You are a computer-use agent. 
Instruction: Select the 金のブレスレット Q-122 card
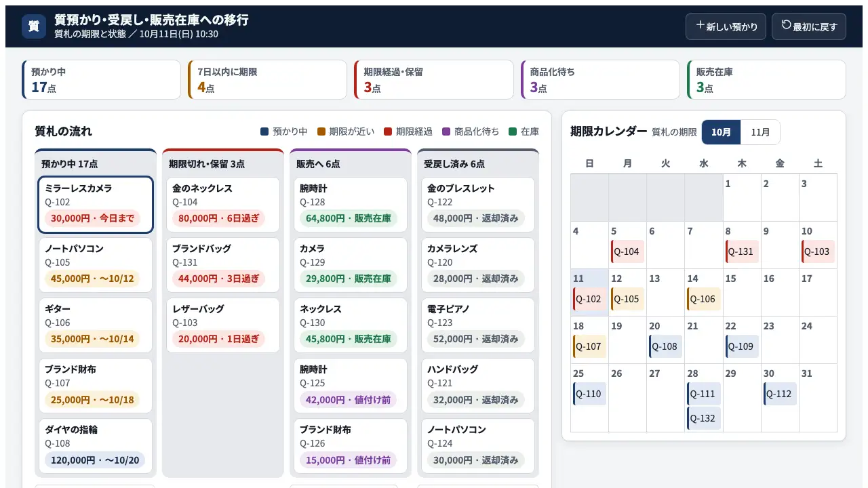(478, 205)
